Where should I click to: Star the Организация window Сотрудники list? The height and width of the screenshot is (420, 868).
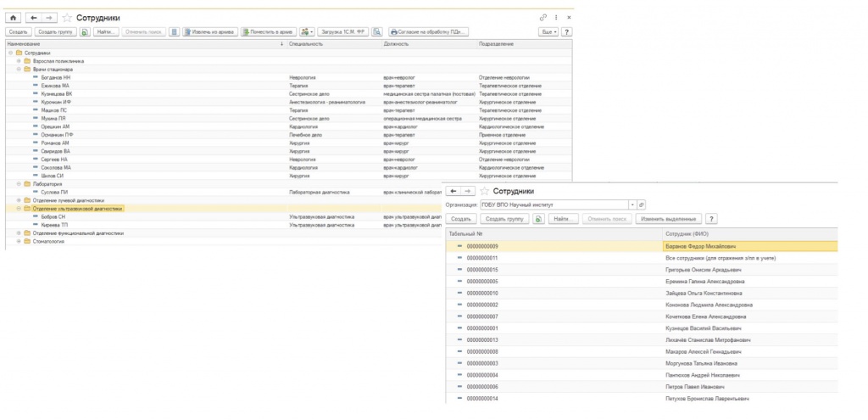pyautogui.click(x=484, y=191)
